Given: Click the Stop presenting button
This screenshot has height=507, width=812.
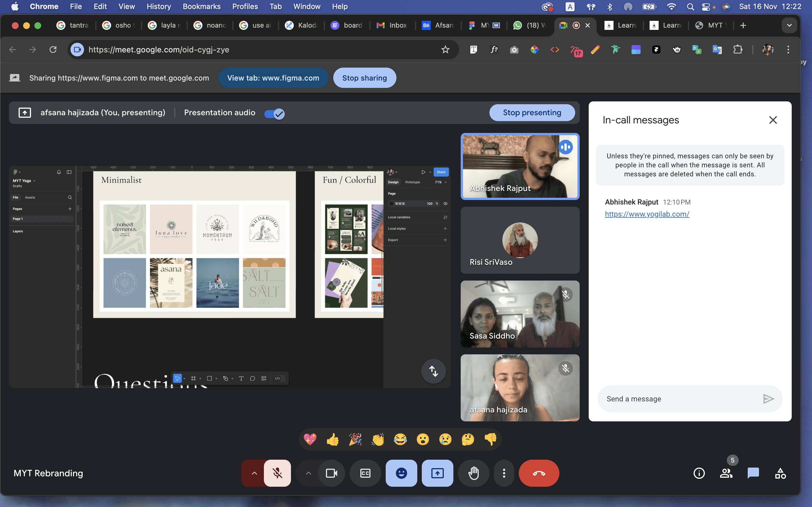Looking at the screenshot, I should click(x=532, y=113).
